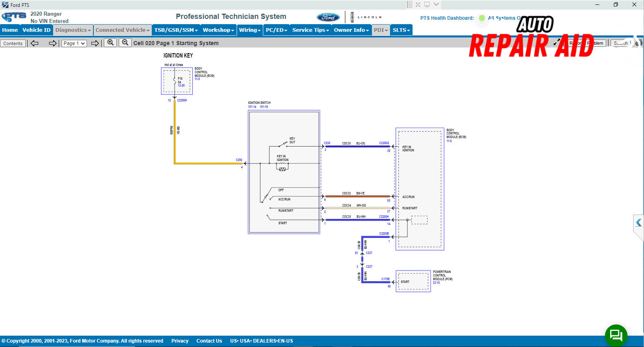644x347 pixels.
Task: Open the 23-15 PCM reference link
Action: [436, 283]
